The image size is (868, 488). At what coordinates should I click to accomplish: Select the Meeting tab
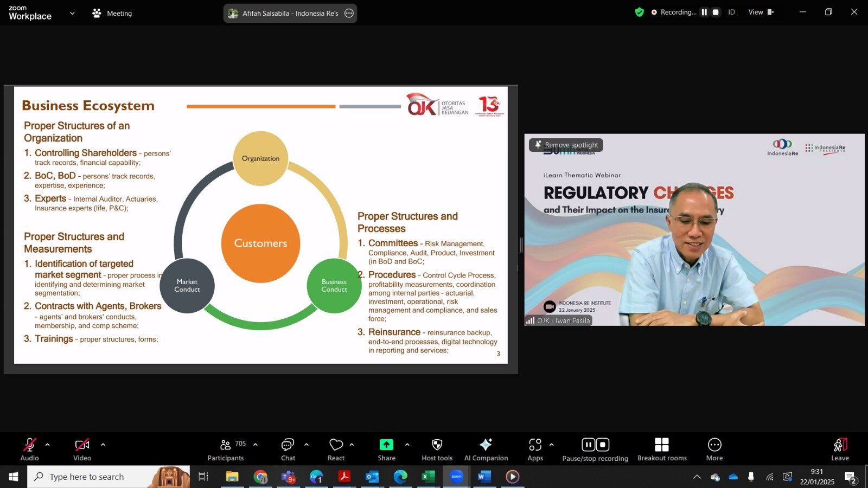tap(112, 13)
